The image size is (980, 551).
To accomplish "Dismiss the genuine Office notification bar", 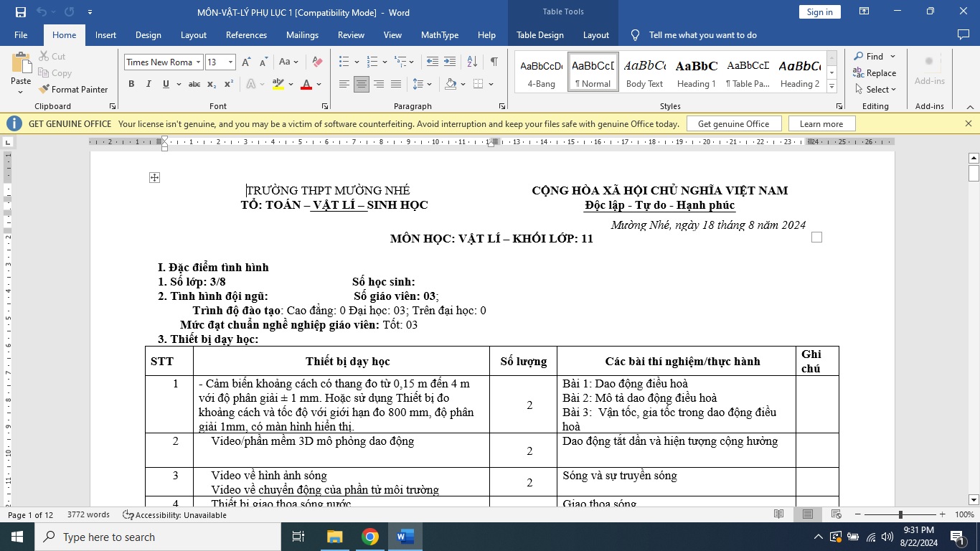I will pos(968,123).
